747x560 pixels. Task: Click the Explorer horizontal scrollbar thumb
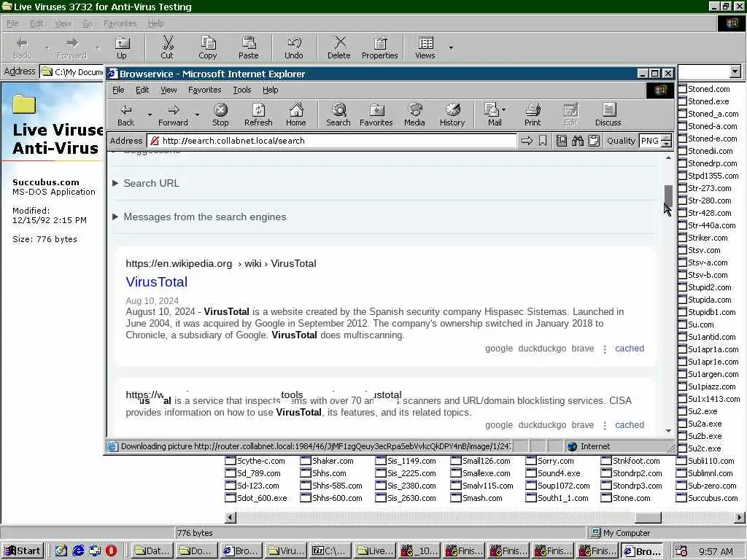pyautogui.click(x=648, y=518)
